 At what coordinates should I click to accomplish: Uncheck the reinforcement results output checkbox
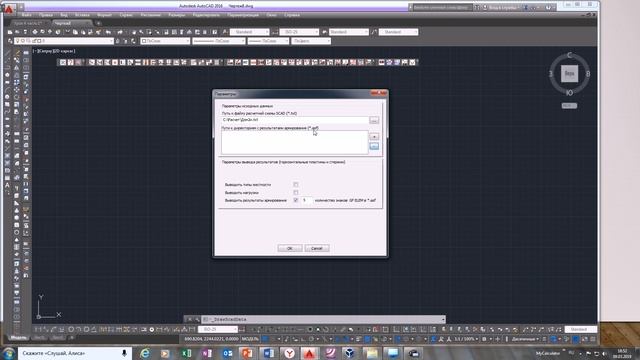(x=296, y=200)
